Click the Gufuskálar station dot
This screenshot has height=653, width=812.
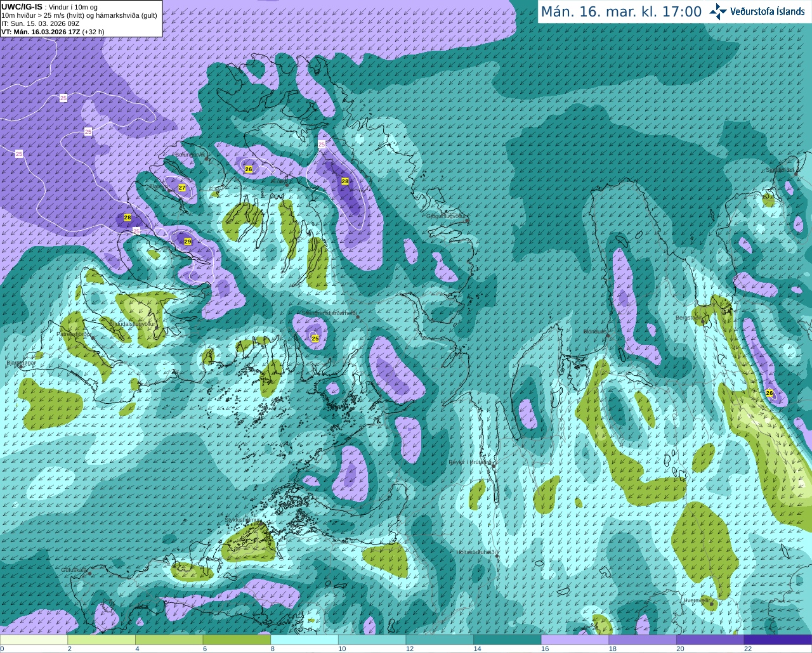coord(89,574)
